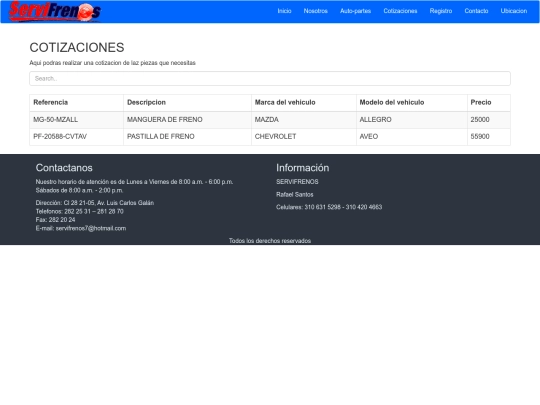Select reference PF-20588-CVTAV cell
540x405 pixels.
coord(76,137)
